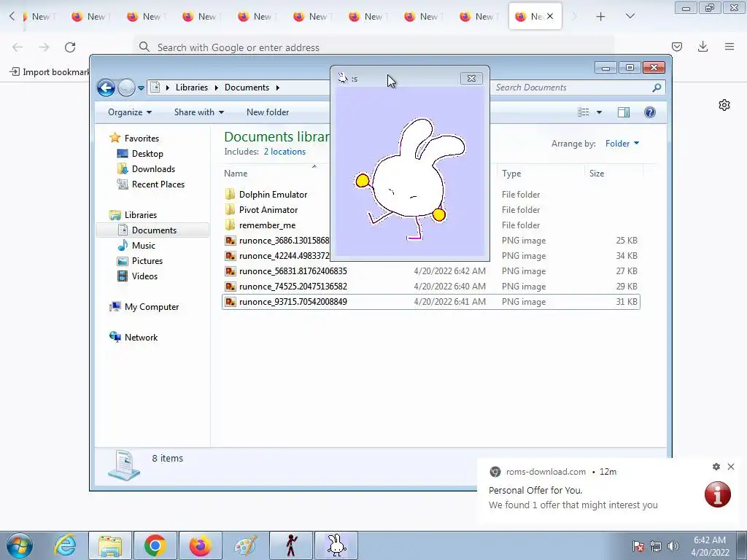Select the remember_me folder
This screenshot has height=560, width=747.
(x=267, y=225)
